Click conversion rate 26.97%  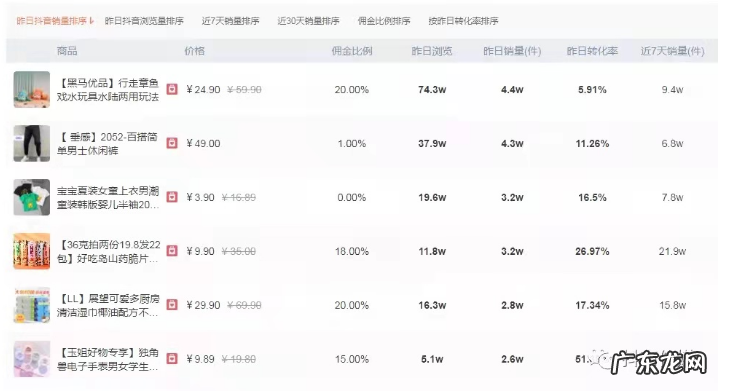592,251
